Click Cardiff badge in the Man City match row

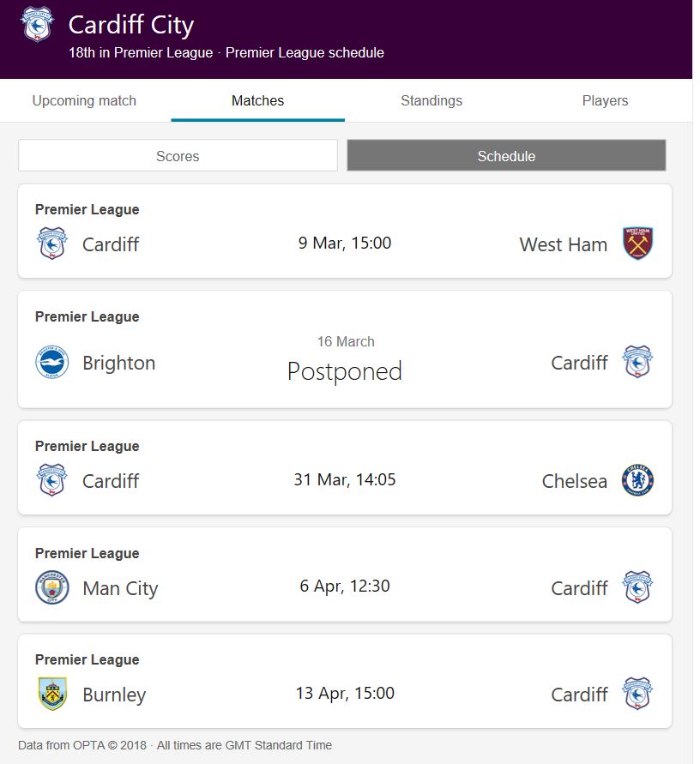click(x=637, y=587)
